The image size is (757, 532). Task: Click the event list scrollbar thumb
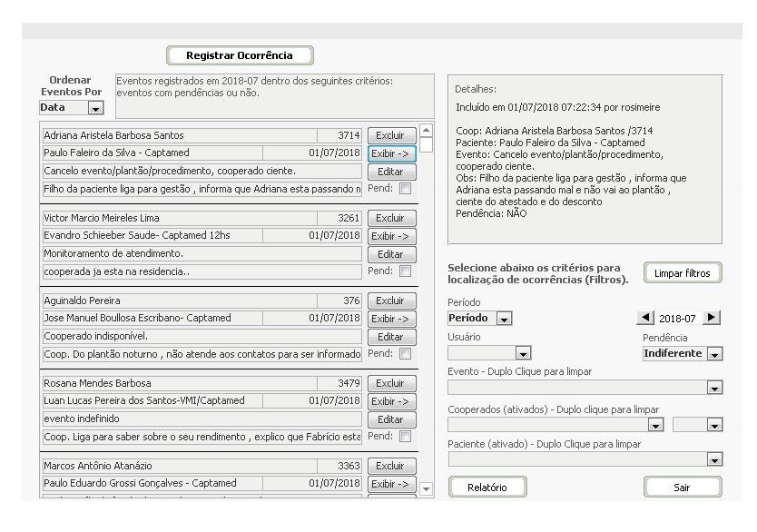pyautogui.click(x=426, y=145)
